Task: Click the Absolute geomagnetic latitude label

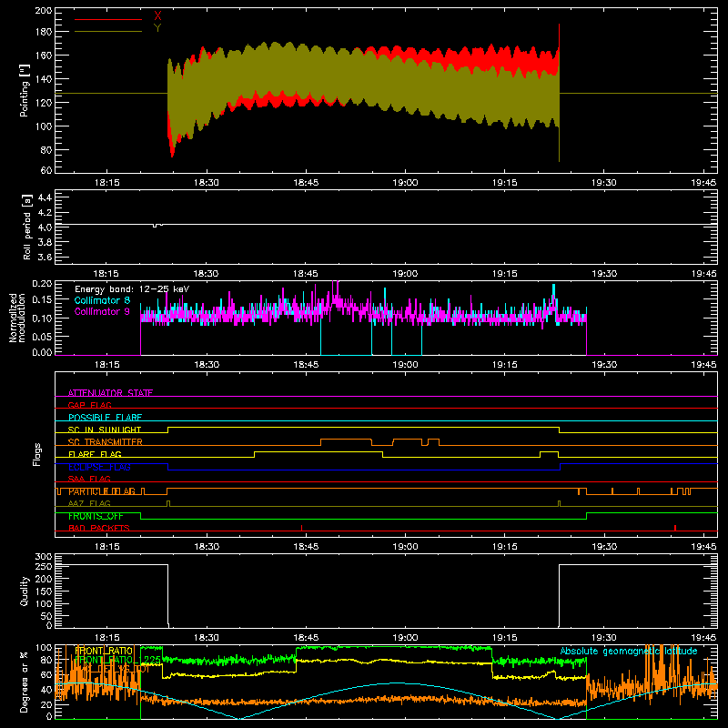Action: [x=629, y=651]
